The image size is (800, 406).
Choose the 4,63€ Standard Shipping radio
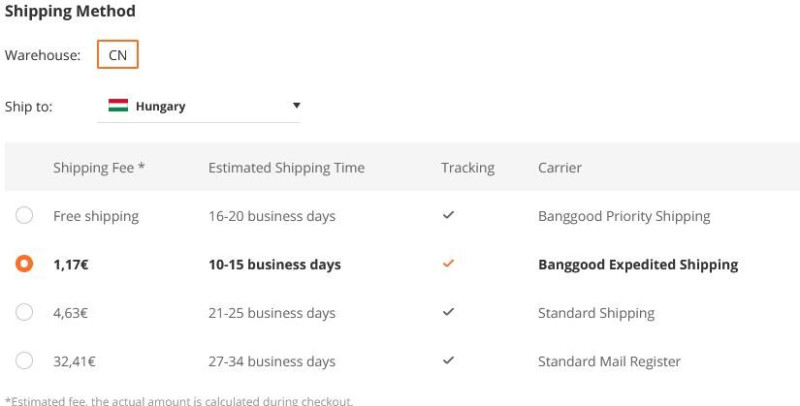tap(24, 312)
